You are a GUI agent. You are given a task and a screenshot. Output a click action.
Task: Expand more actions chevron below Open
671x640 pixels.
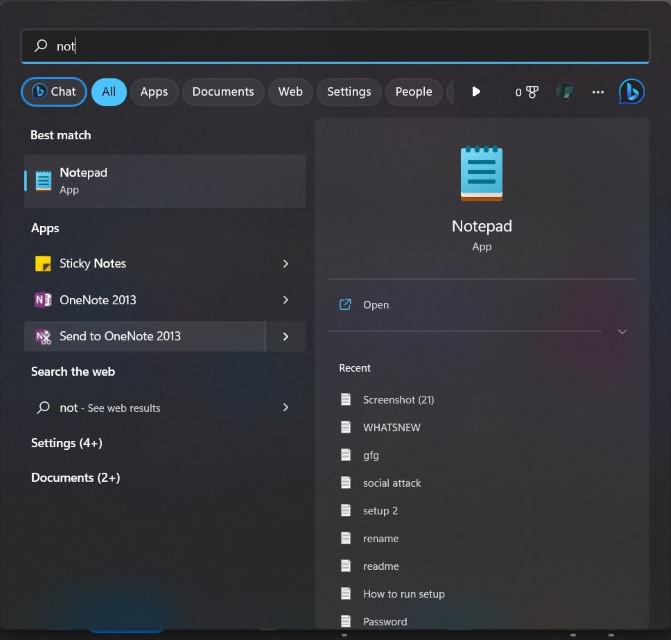point(622,332)
